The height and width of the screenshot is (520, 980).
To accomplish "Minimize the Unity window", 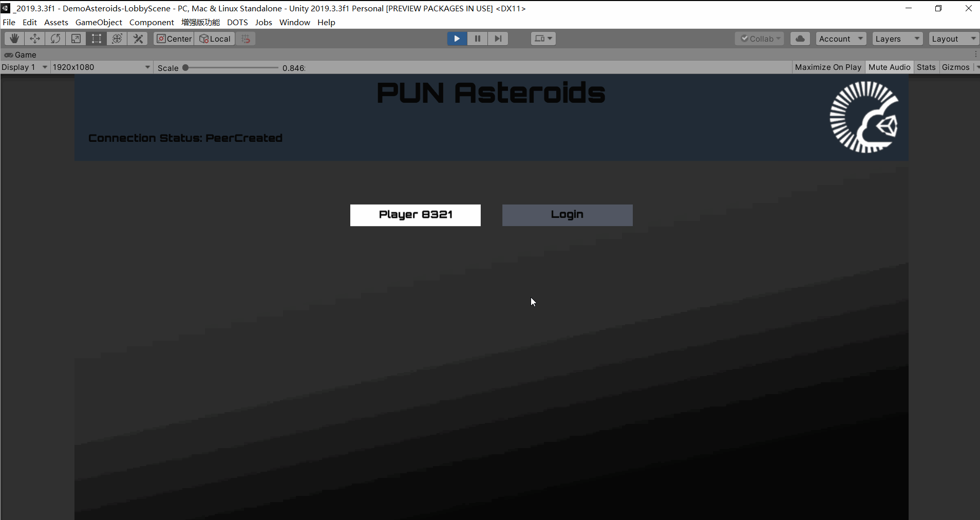I will [x=909, y=8].
